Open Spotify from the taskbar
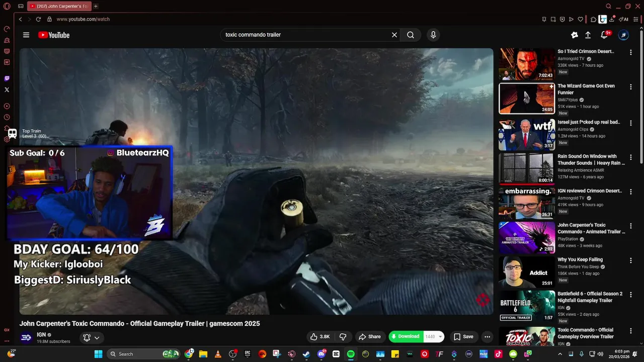644x362 pixels. click(x=351, y=354)
